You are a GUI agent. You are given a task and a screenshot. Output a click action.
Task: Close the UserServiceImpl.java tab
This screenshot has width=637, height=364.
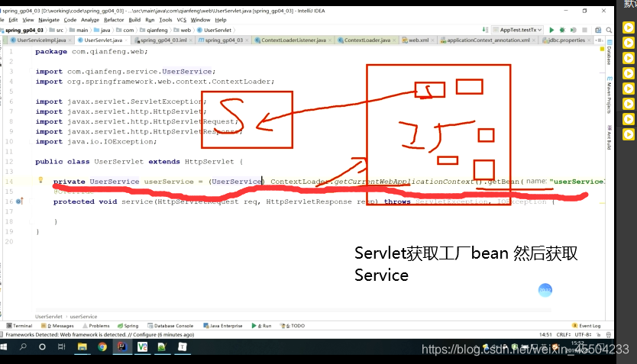(x=70, y=40)
